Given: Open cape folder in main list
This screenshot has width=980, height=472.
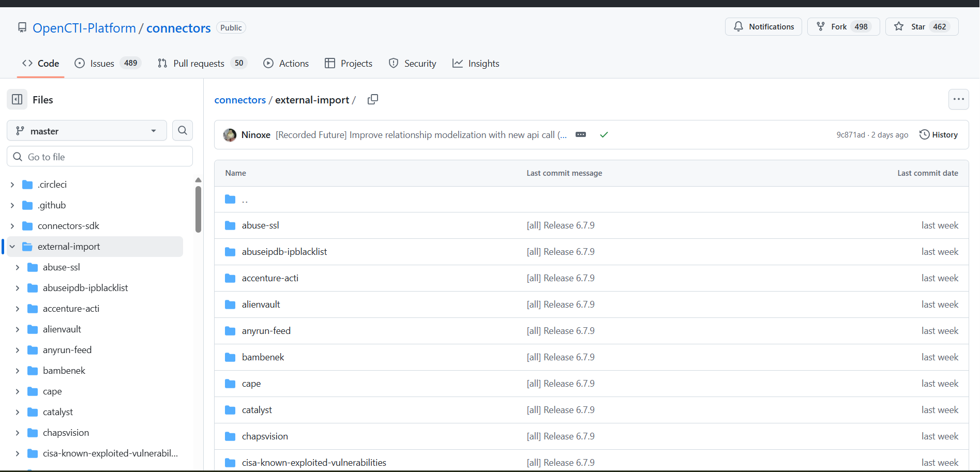Looking at the screenshot, I should click(x=251, y=384).
